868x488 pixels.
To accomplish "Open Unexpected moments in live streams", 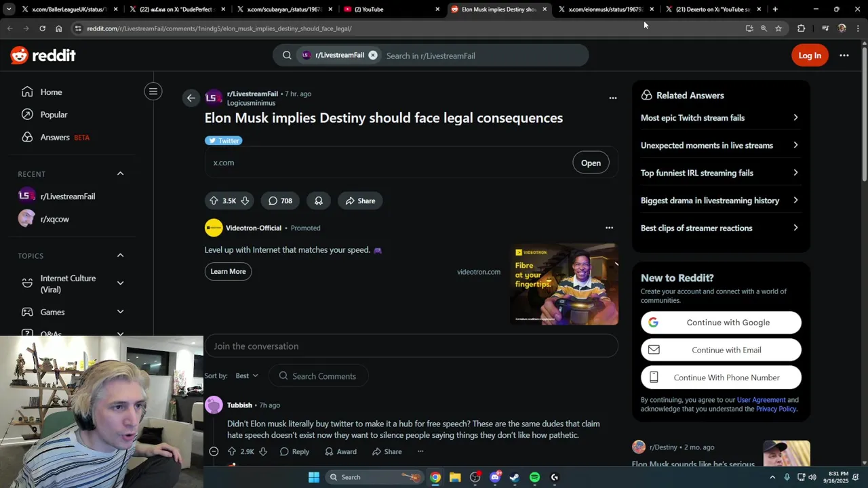I will click(x=720, y=146).
